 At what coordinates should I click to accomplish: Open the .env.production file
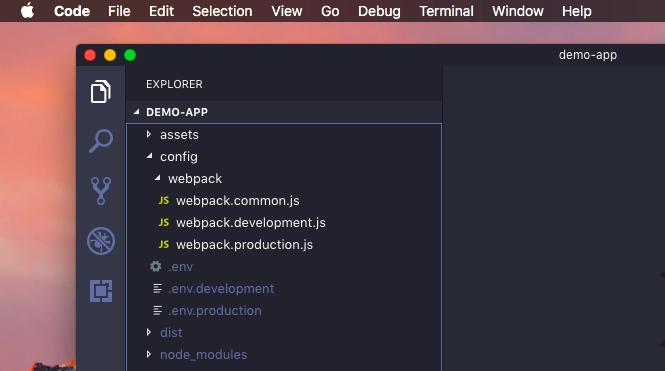coord(215,311)
